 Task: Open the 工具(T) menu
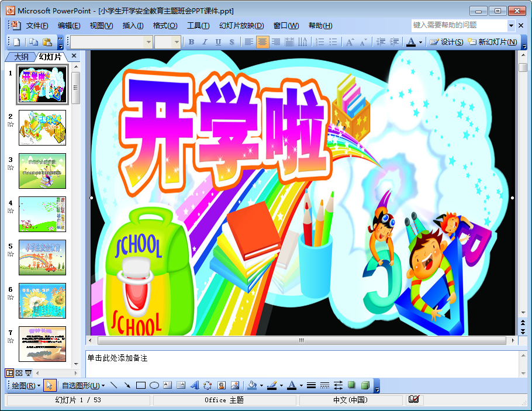[x=198, y=26]
